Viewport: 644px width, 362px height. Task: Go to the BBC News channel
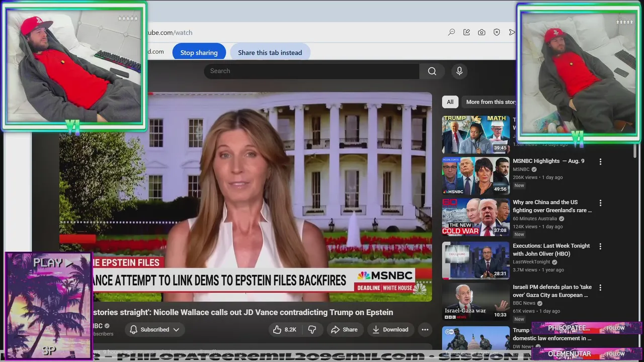click(524, 303)
